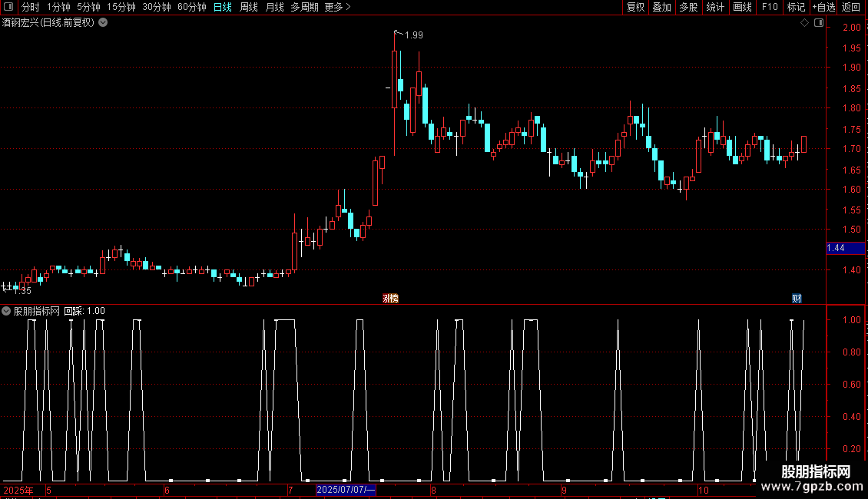Activate the 画线 drawing tools
The width and height of the screenshot is (868, 499).
[742, 7]
